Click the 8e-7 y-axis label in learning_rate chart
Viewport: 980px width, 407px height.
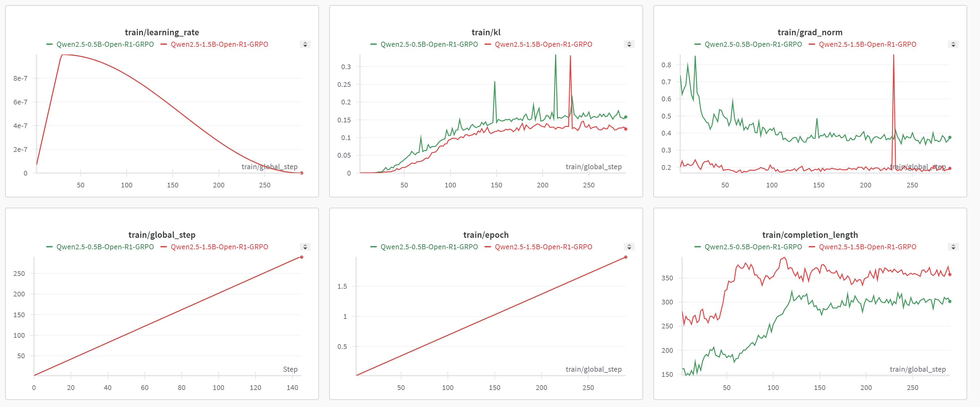point(20,79)
